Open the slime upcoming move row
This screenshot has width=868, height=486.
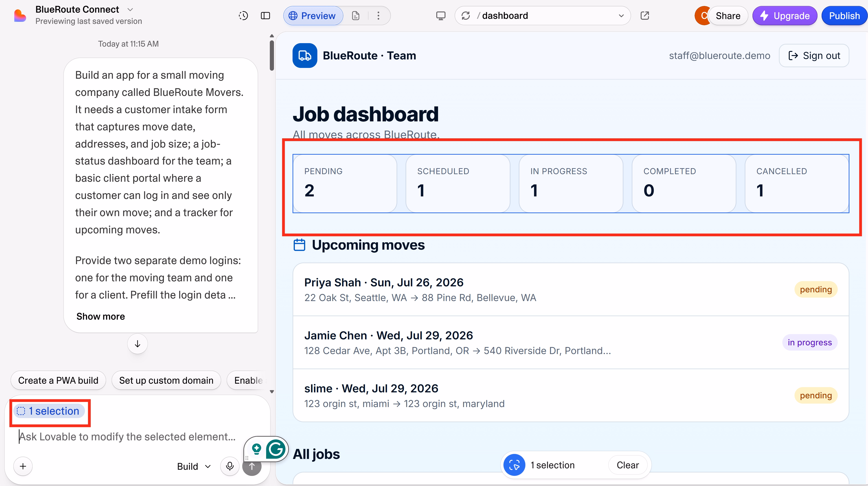click(x=571, y=395)
